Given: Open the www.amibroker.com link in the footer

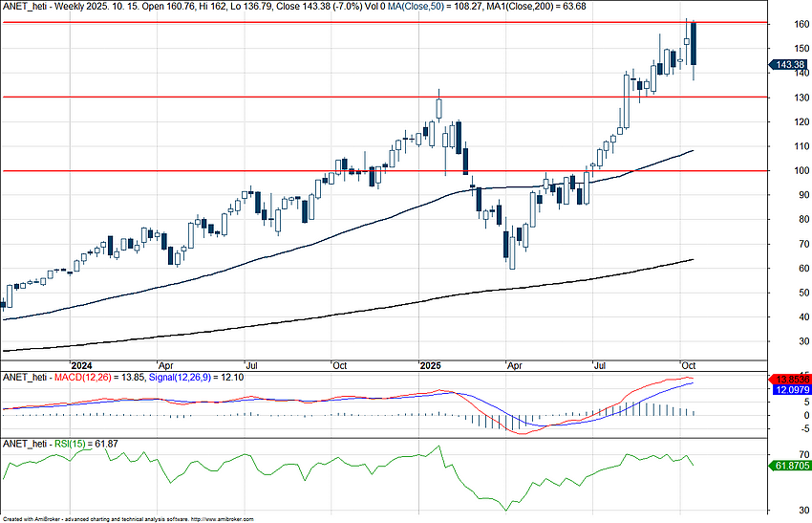Looking at the screenshot, I should coord(223,519).
